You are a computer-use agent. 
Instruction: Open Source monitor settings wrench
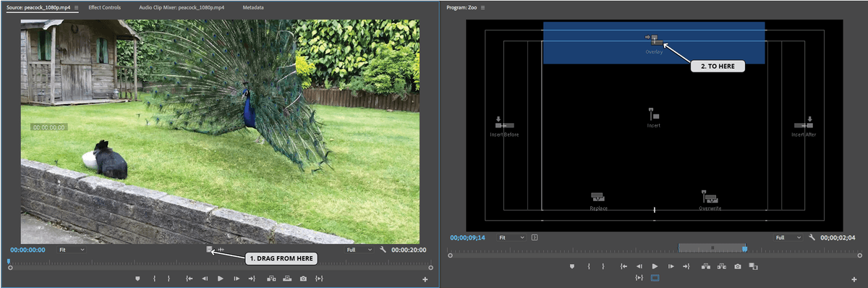point(383,250)
